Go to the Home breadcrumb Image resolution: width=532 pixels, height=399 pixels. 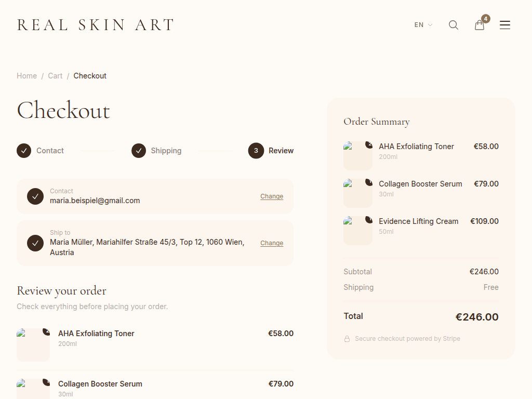[26, 76]
